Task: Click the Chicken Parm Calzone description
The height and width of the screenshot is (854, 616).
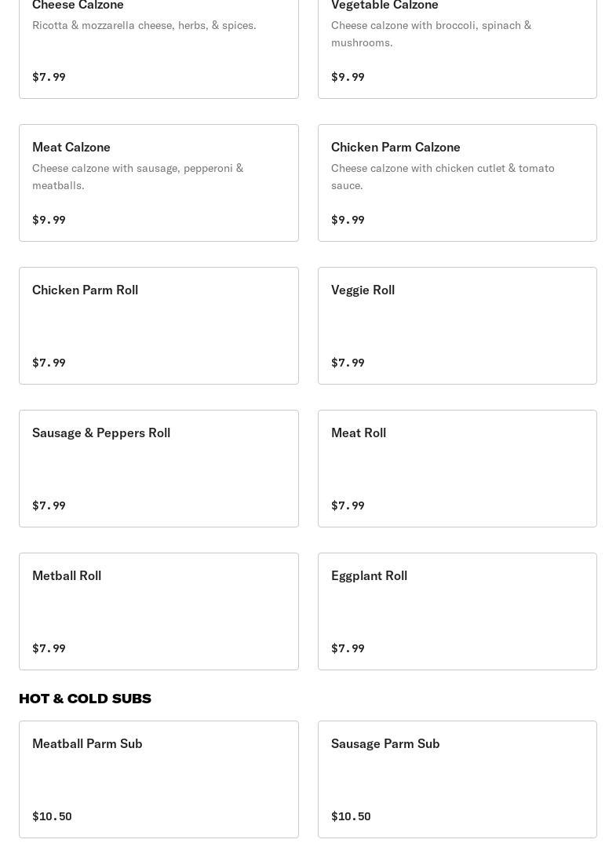Action: coord(443,177)
